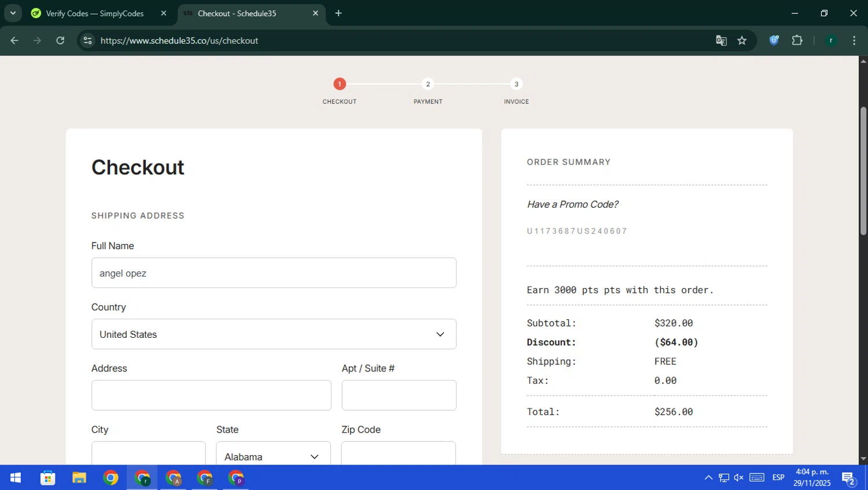This screenshot has width=868, height=490.
Task: Open the network tray icon
Action: click(724, 478)
